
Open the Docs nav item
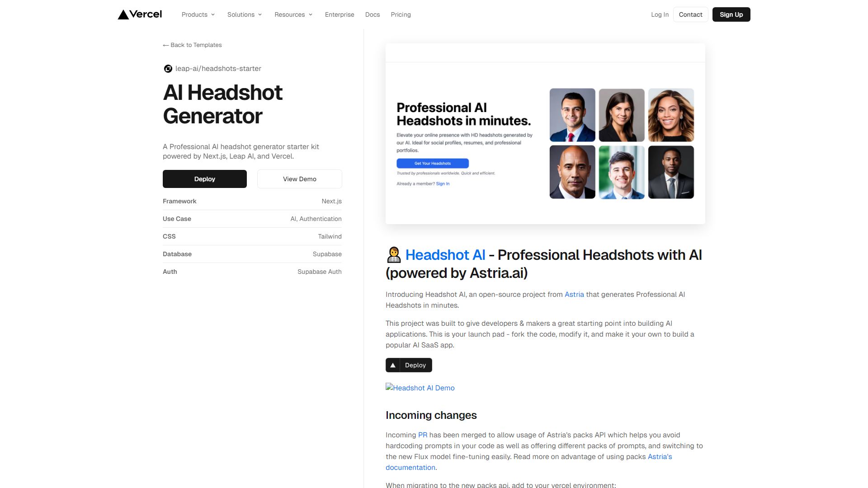(373, 14)
